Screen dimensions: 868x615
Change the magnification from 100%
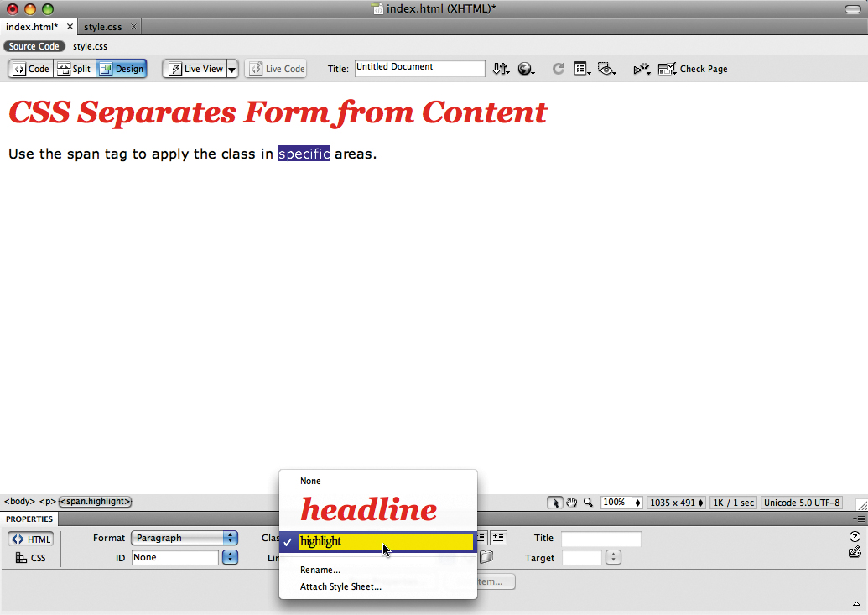621,502
